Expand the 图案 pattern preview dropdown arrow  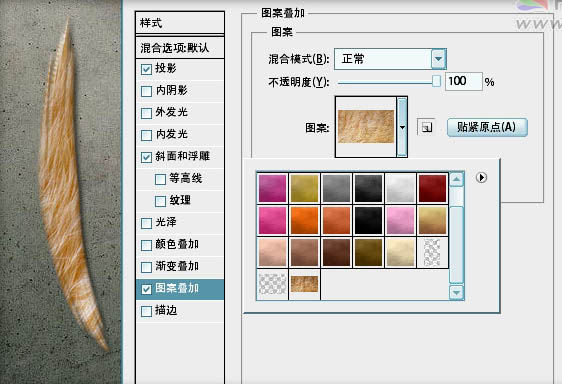point(402,127)
